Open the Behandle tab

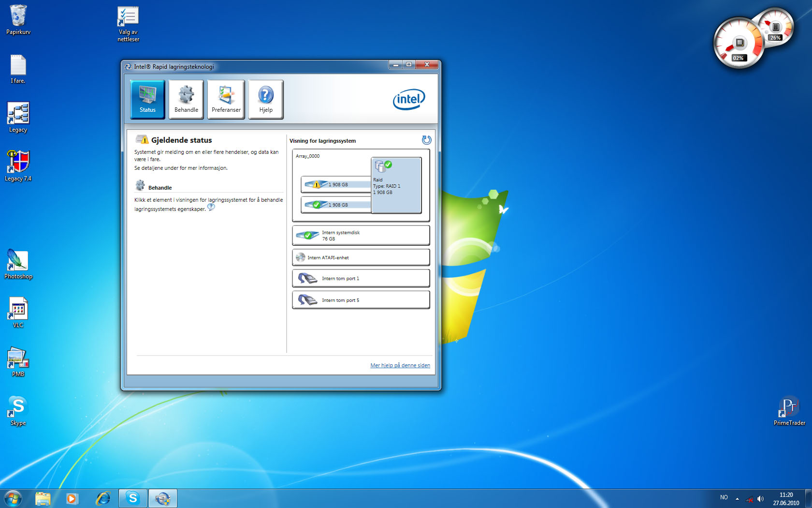point(186,99)
